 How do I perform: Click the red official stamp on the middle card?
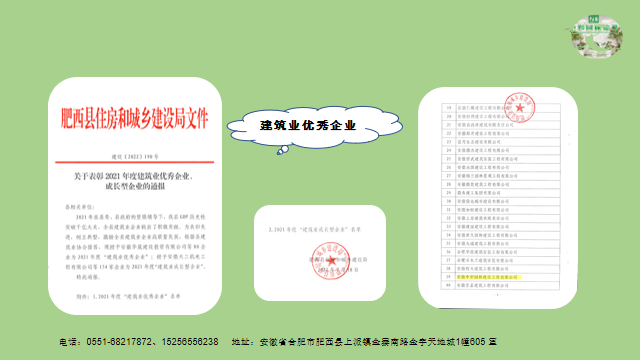click(331, 260)
